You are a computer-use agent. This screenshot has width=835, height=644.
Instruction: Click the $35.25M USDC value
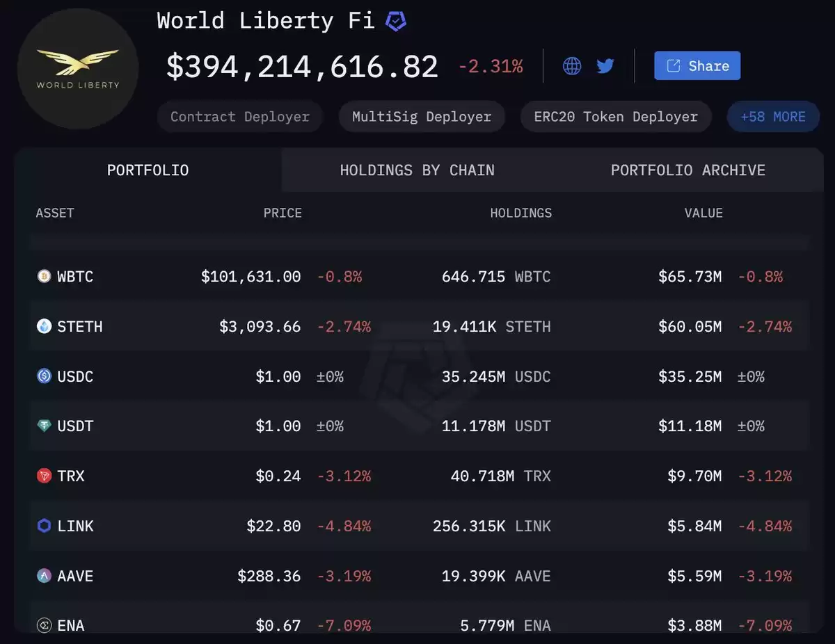[x=690, y=376]
